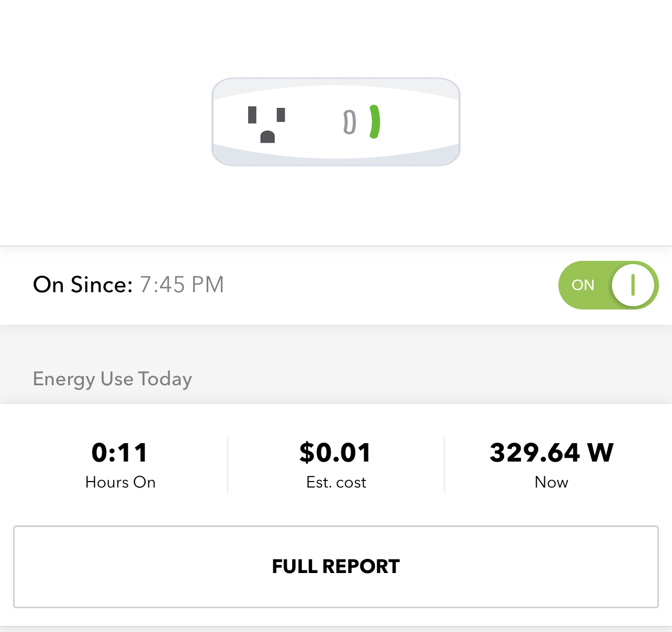Turn off the green ON power switch

pyautogui.click(x=608, y=285)
